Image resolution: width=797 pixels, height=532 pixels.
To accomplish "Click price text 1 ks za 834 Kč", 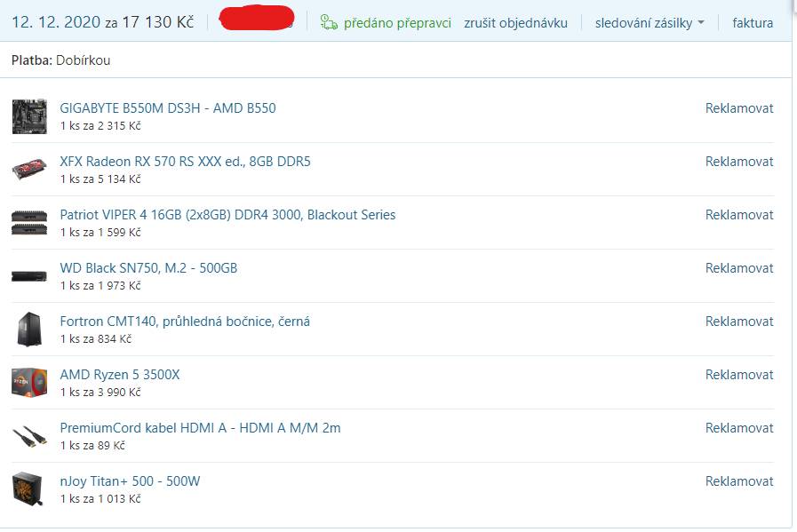I will (x=96, y=339).
